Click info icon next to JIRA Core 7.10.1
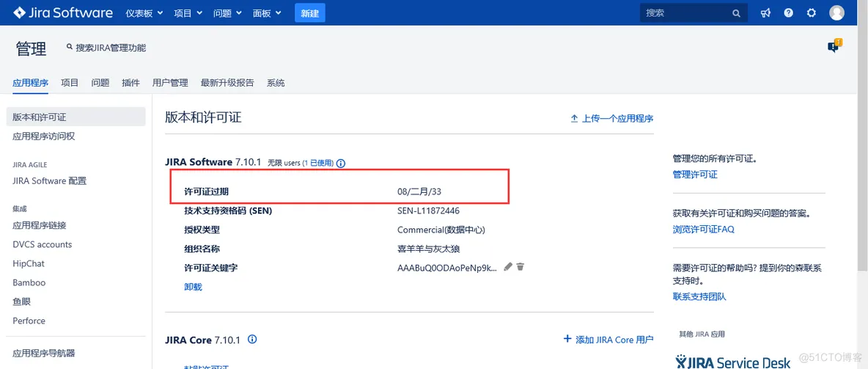Viewport: 868px width, 369px height. (252, 339)
